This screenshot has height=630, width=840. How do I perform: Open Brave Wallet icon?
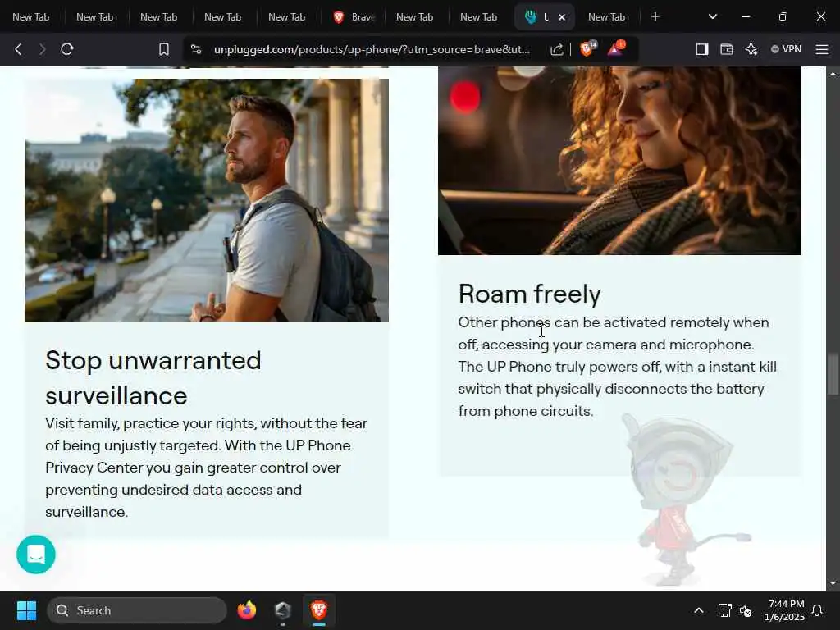[x=727, y=49]
